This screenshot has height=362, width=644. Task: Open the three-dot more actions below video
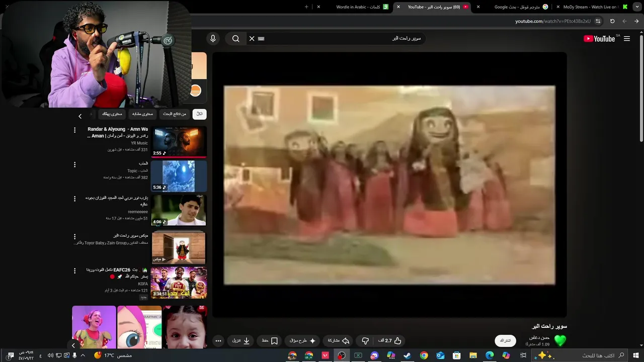218,340
